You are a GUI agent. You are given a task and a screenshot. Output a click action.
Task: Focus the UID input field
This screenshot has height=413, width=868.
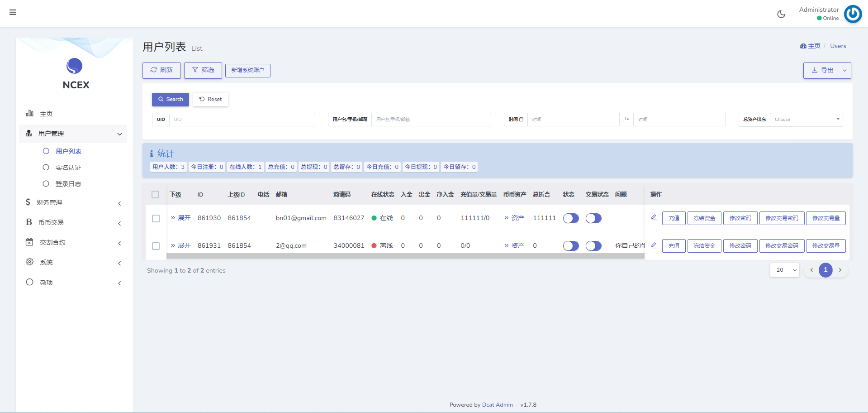tap(242, 120)
